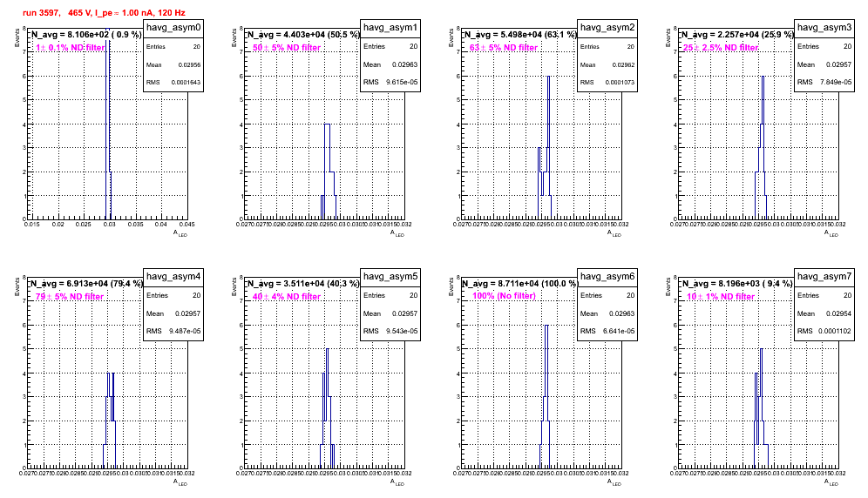This screenshot has height=498, width=868.
Task: Click the magenta 10± 1% ND filter label
Action: tap(721, 297)
